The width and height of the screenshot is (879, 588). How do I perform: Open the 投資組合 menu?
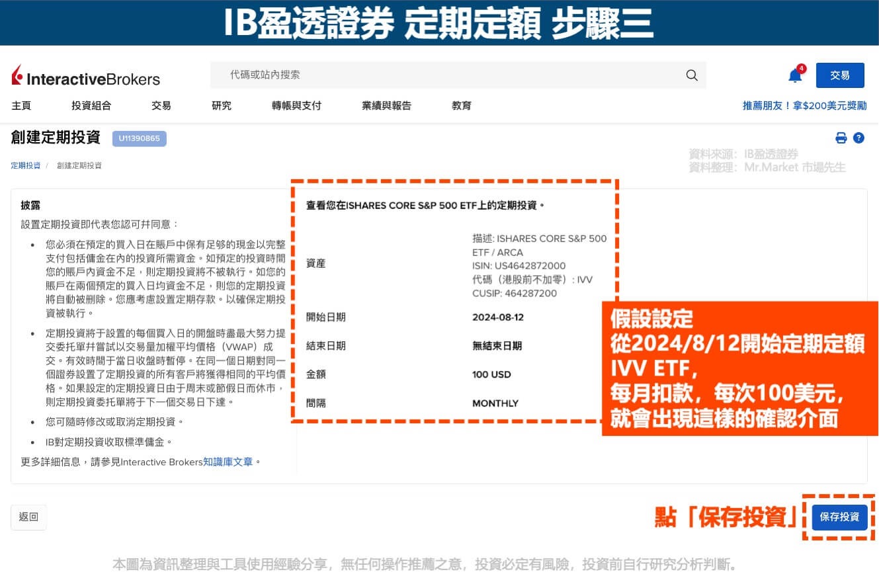pos(91,106)
